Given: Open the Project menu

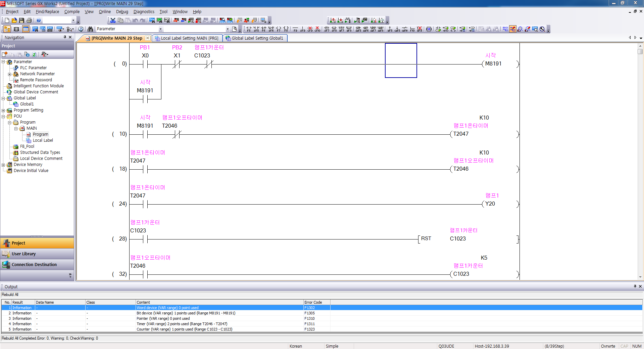Looking at the screenshot, I should coord(12,12).
